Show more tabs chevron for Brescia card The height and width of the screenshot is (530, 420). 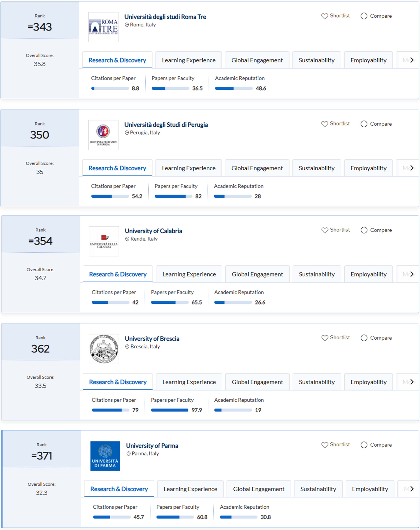[x=412, y=382]
